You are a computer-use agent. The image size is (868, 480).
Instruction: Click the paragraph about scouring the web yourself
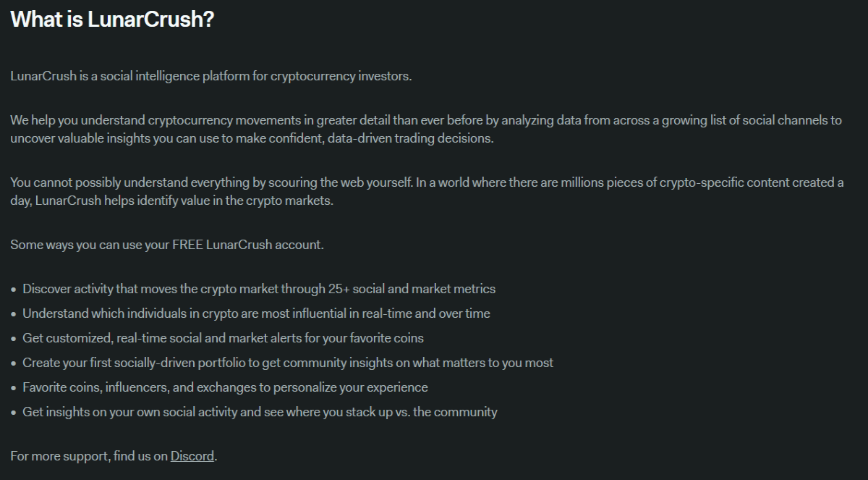pos(427,191)
